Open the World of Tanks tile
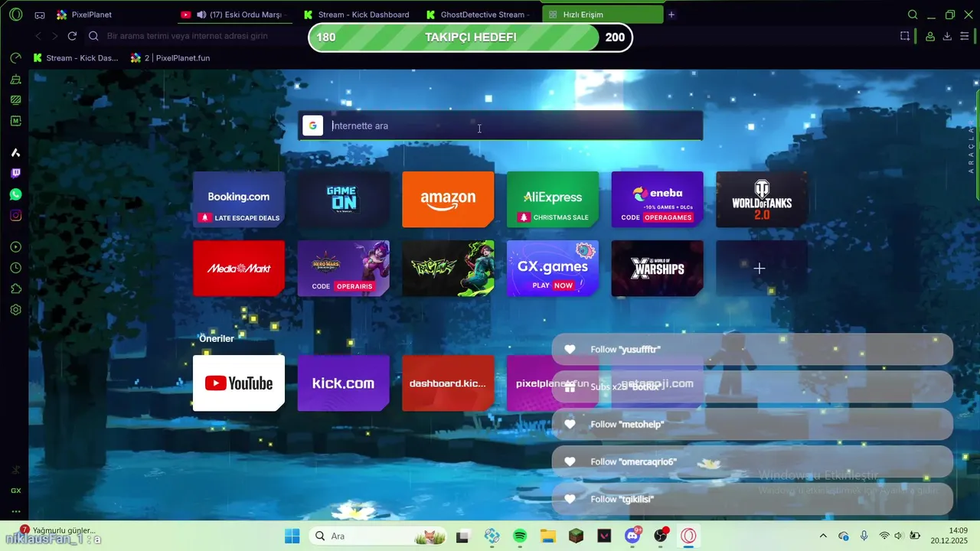This screenshot has width=980, height=551. (762, 199)
